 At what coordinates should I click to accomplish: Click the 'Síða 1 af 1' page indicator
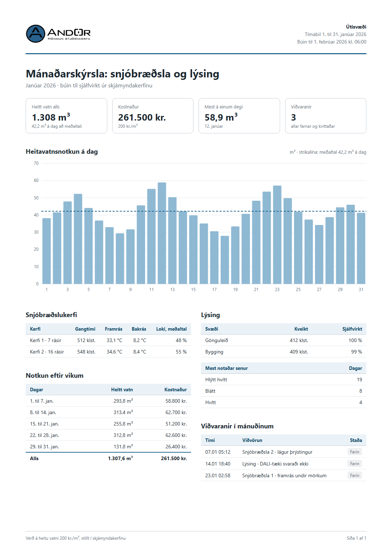click(356, 538)
